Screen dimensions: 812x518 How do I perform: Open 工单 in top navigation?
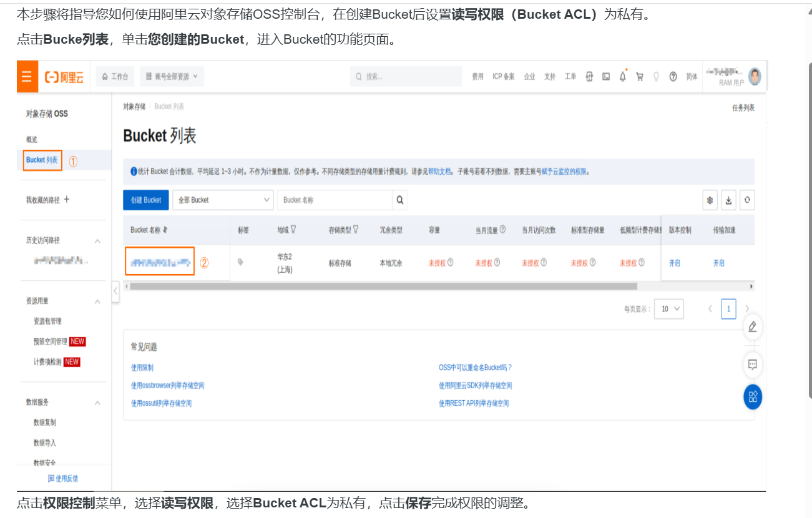570,77
